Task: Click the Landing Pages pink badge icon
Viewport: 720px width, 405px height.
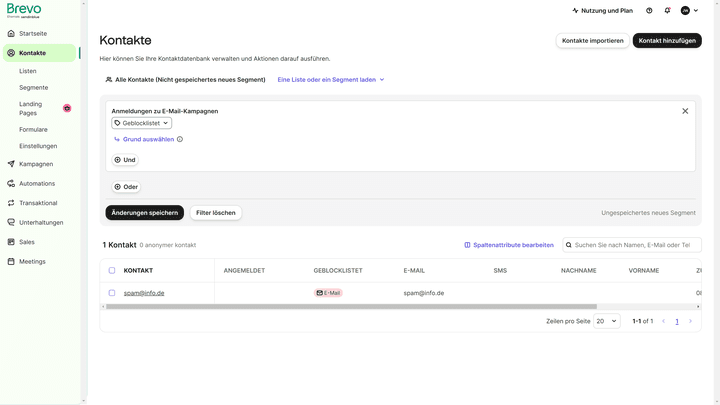Action: pyautogui.click(x=67, y=108)
